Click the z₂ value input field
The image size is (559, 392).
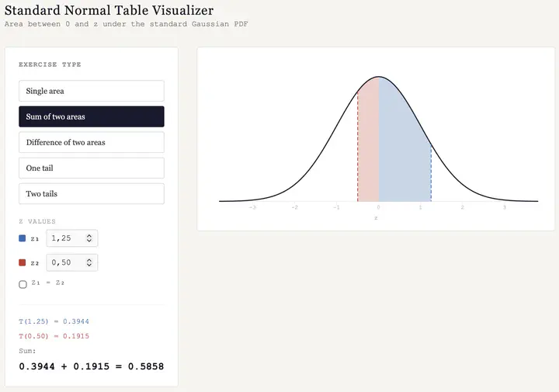coord(65,262)
